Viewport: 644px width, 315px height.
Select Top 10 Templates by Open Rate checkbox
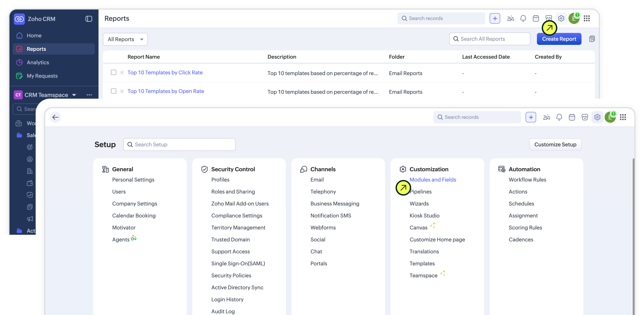click(x=113, y=91)
